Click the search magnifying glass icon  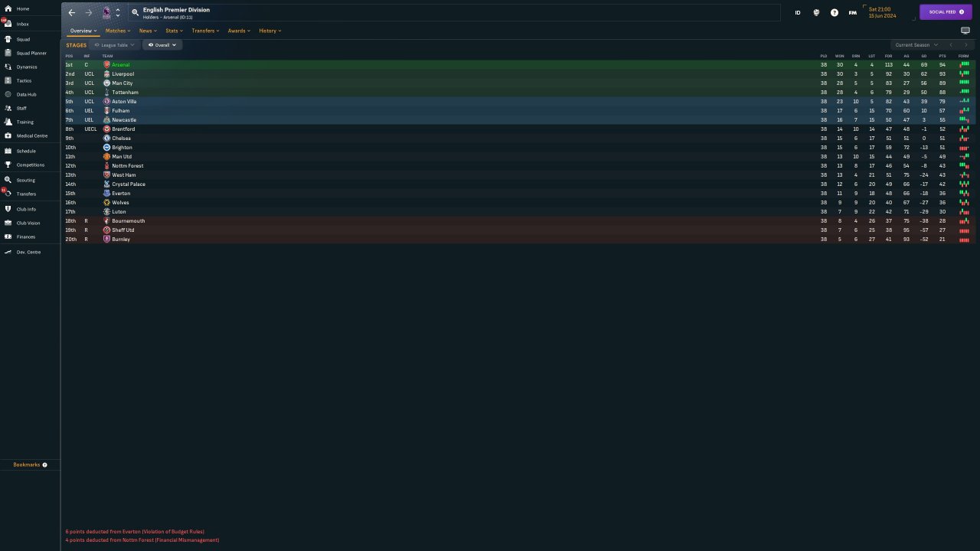coord(135,12)
